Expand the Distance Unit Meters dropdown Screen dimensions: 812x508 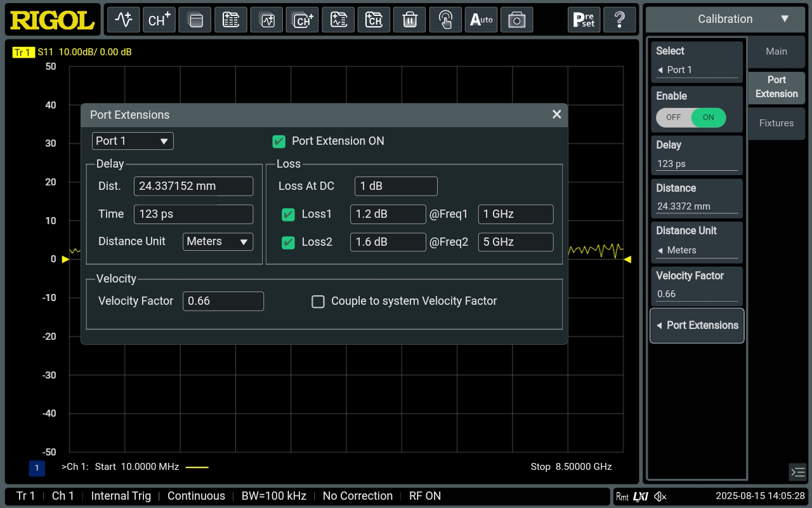(218, 242)
